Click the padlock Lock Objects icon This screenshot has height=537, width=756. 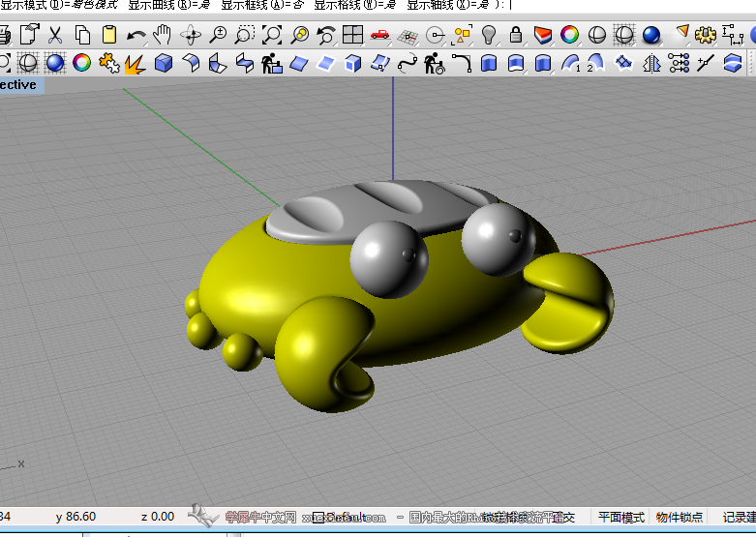pyautogui.click(x=516, y=35)
